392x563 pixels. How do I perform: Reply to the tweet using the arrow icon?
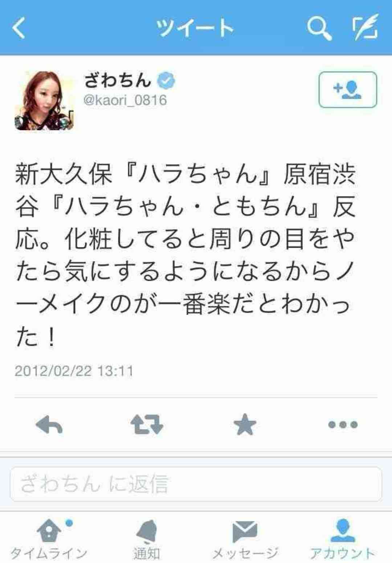[49, 424]
